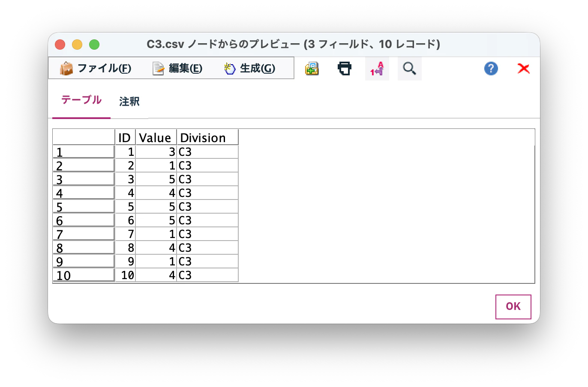Image resolution: width=588 pixels, height=387 pixels.
Task: Select row header 8
Action: (84, 248)
